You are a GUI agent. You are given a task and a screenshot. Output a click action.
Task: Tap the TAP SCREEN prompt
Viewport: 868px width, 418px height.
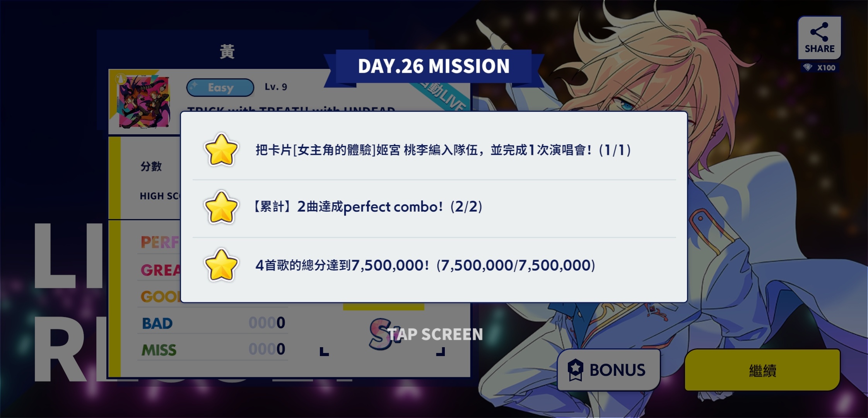click(435, 334)
